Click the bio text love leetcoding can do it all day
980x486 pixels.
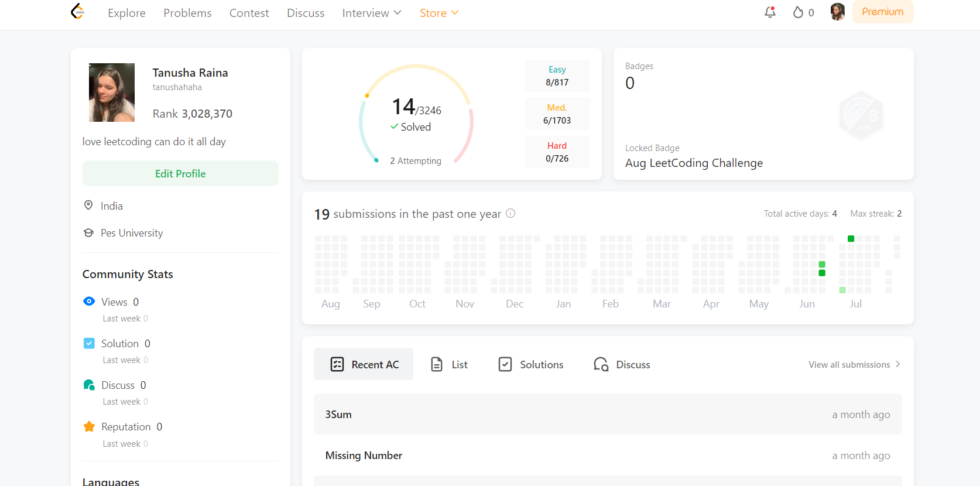154,142
